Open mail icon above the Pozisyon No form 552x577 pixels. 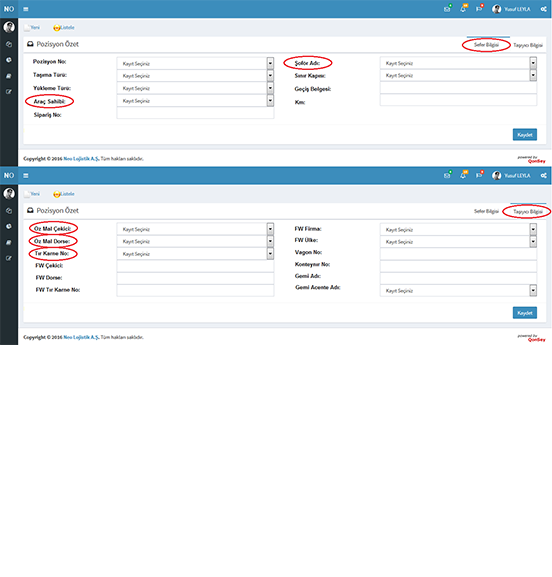click(x=447, y=9)
